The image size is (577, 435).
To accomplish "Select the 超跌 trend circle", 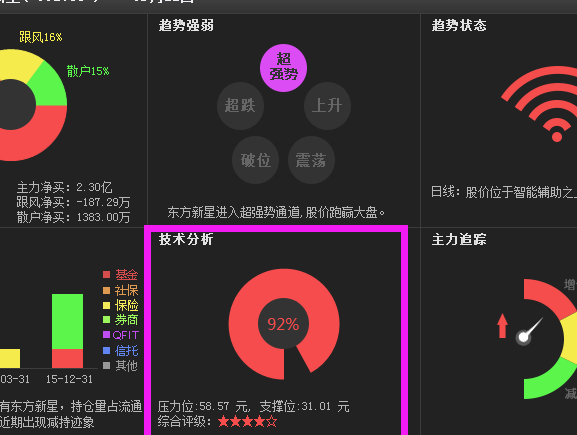I will coord(240,106).
